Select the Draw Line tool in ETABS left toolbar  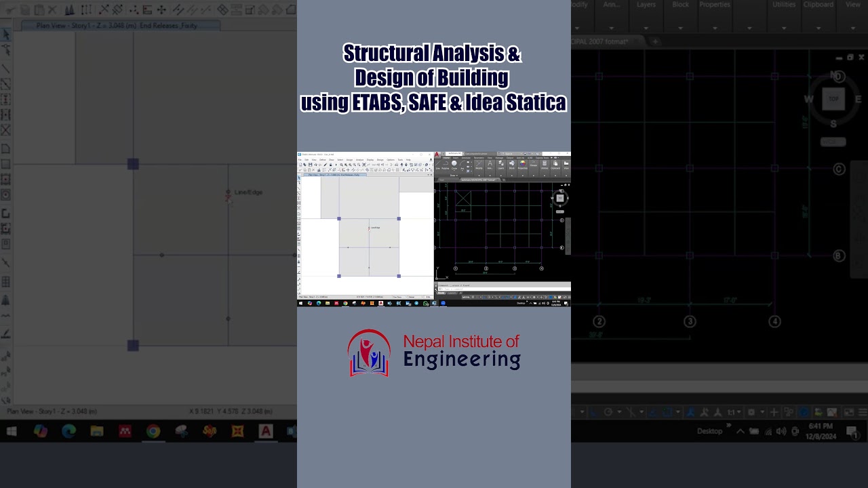[x=5, y=68]
